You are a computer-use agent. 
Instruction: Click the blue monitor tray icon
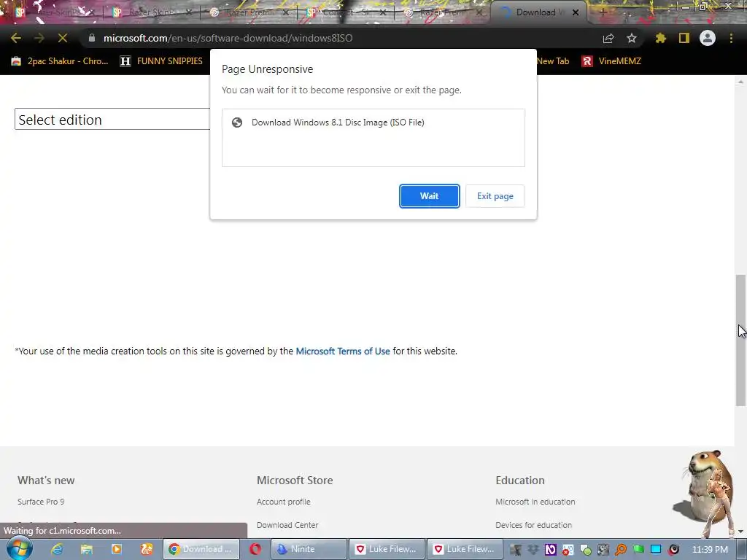[x=656, y=550]
